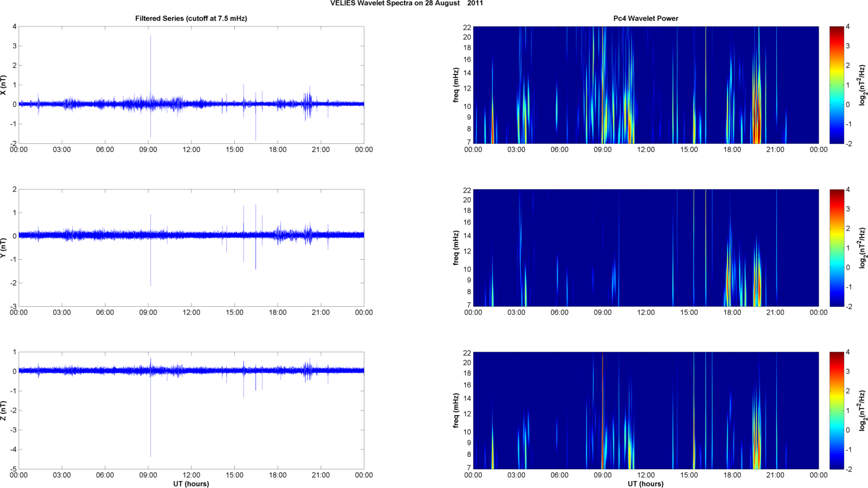Select freq (mHz) label of middle wavelet plot
The height and width of the screenshot is (488, 868).
[x=456, y=248]
